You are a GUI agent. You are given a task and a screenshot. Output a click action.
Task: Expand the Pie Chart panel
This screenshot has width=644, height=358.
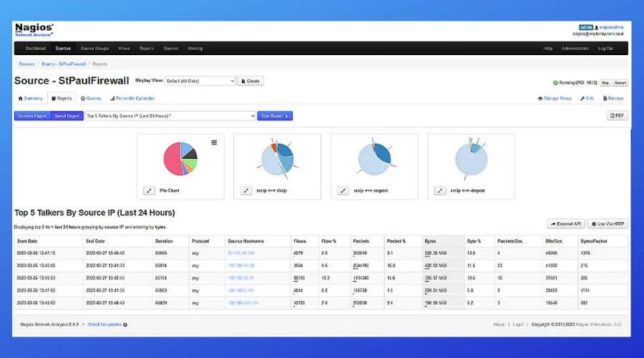[149, 190]
